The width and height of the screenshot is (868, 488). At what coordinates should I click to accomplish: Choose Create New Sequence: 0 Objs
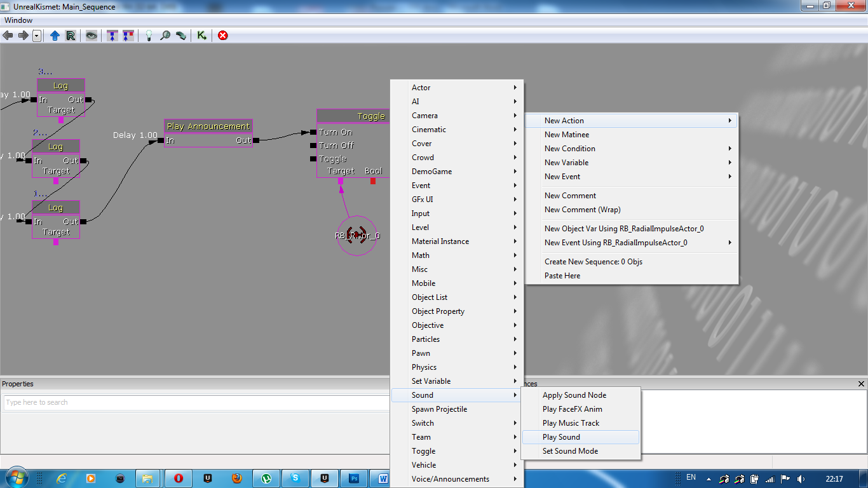tap(631, 262)
